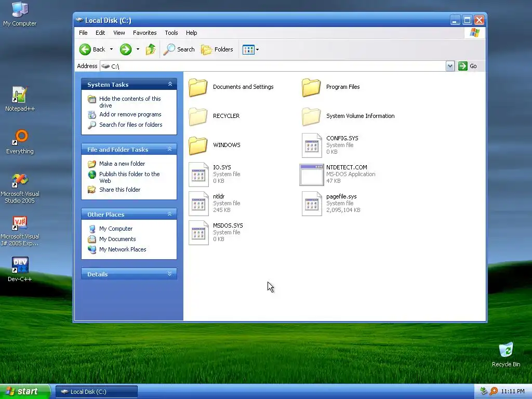Click Share this folder link
Image resolution: width=532 pixels, height=399 pixels.
point(120,190)
